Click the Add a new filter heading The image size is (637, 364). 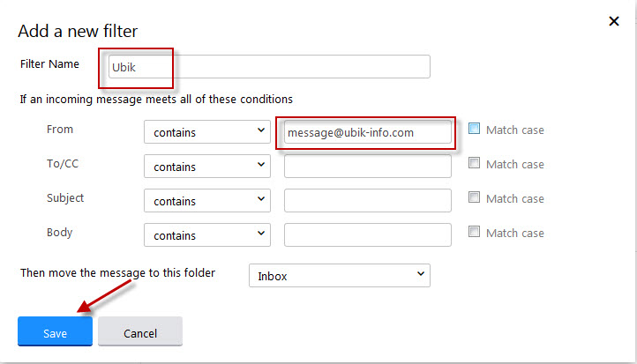78,31
